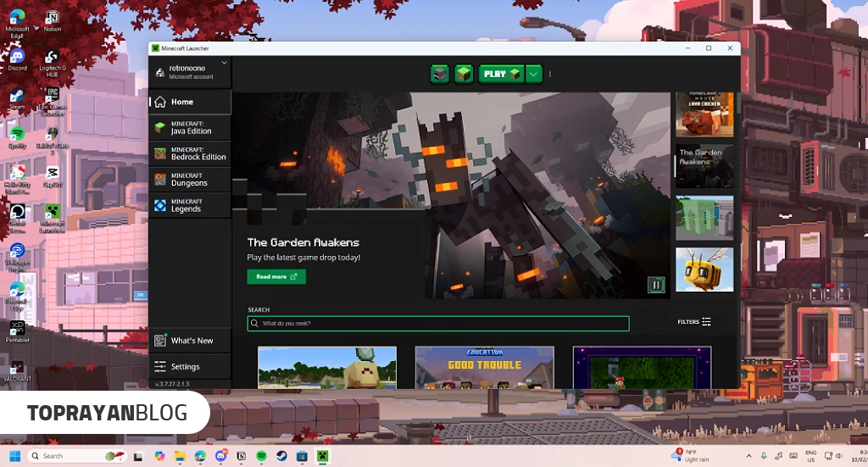The width and height of the screenshot is (868, 467).
Task: Select The Garden Awakens carousel thumbnail
Action: [704, 166]
